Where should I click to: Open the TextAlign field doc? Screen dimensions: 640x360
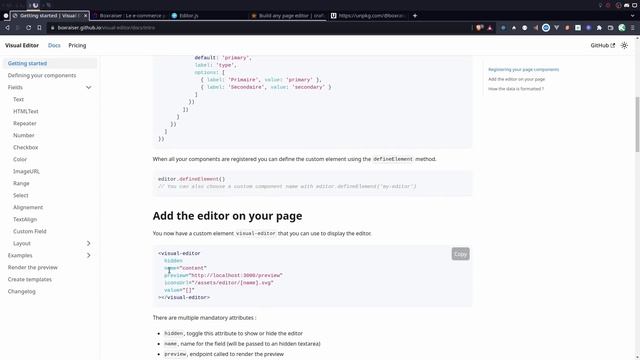(25, 220)
